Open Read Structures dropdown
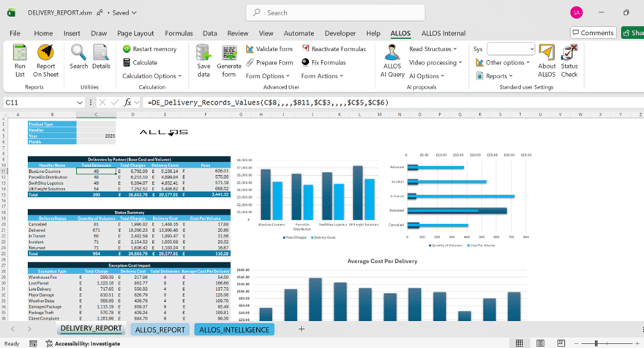 (x=433, y=49)
